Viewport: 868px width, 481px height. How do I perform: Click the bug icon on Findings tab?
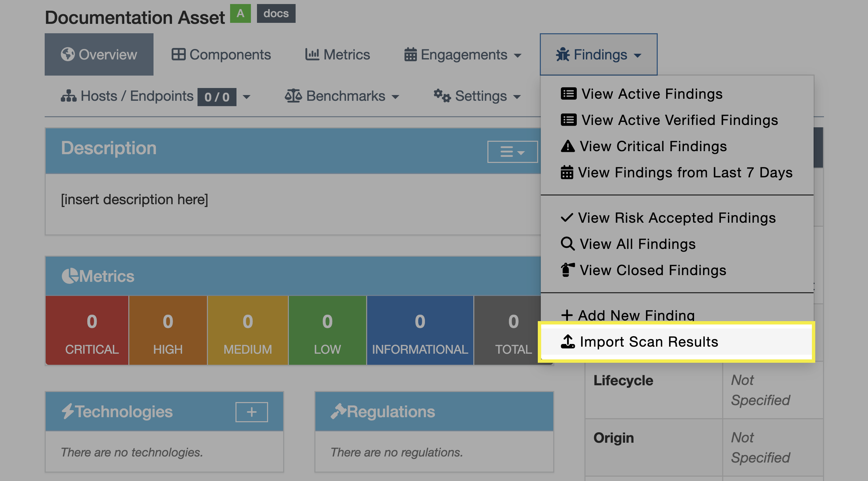coord(562,54)
